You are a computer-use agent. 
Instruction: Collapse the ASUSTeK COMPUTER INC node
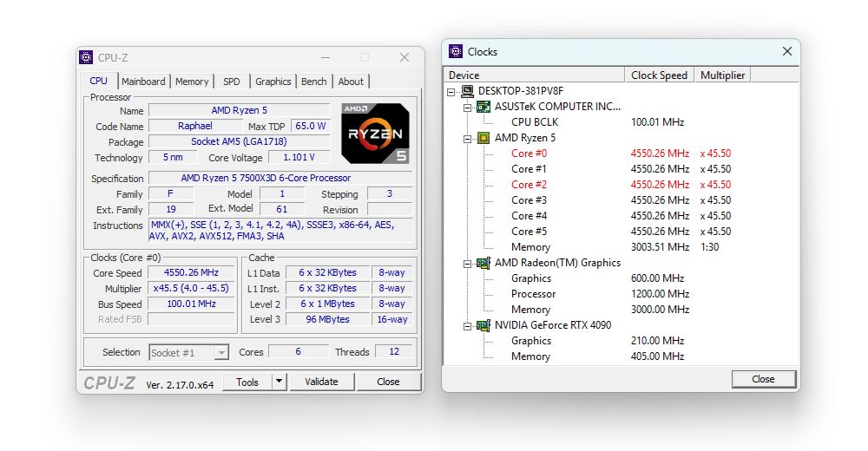pyautogui.click(x=467, y=108)
